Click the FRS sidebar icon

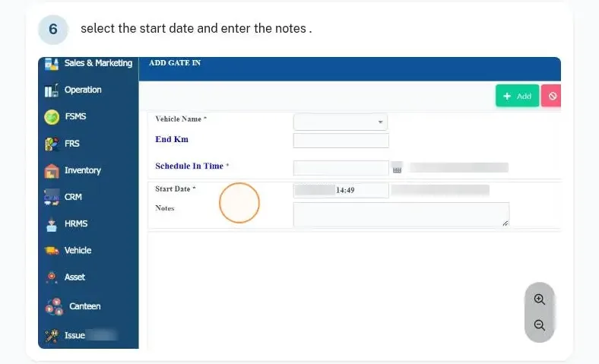tap(52, 144)
